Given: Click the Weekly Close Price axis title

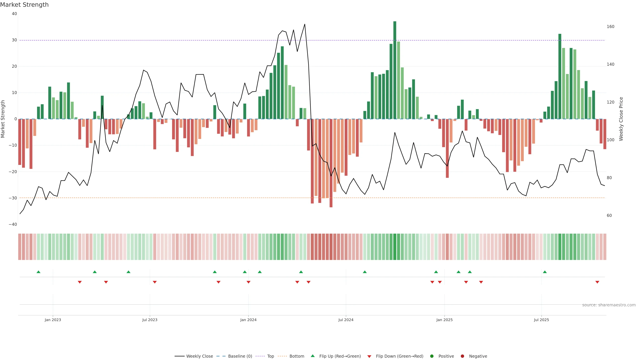Looking at the screenshot, I should (621, 119).
